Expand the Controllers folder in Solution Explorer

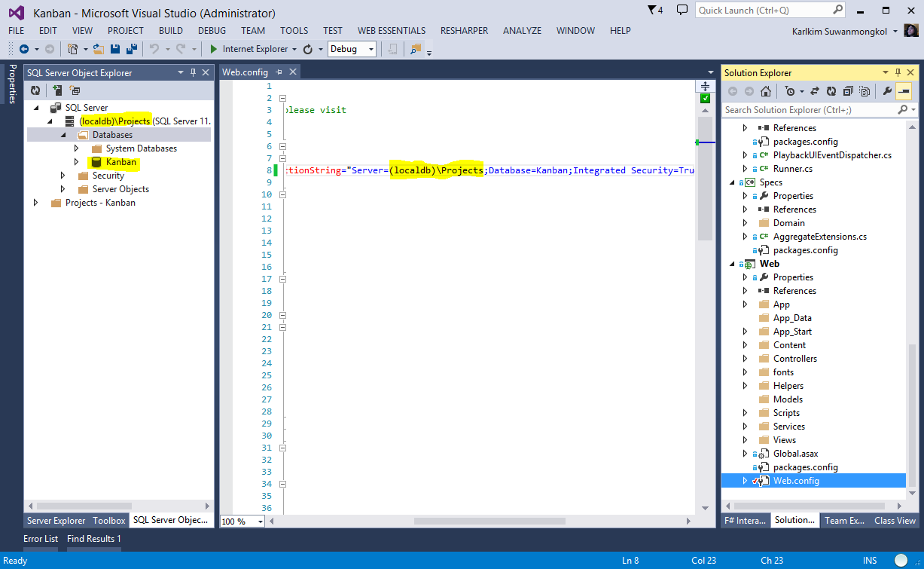coord(746,359)
